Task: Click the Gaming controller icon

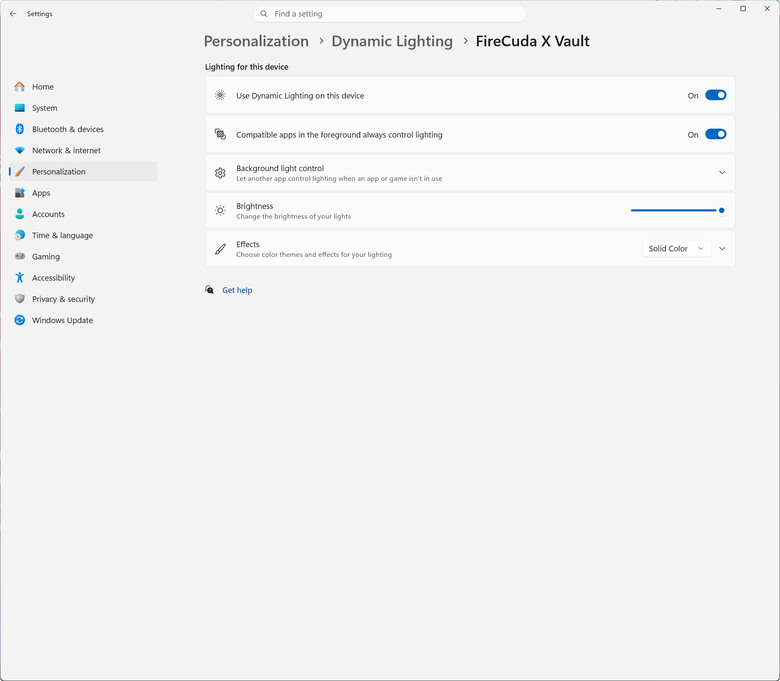Action: [19, 256]
